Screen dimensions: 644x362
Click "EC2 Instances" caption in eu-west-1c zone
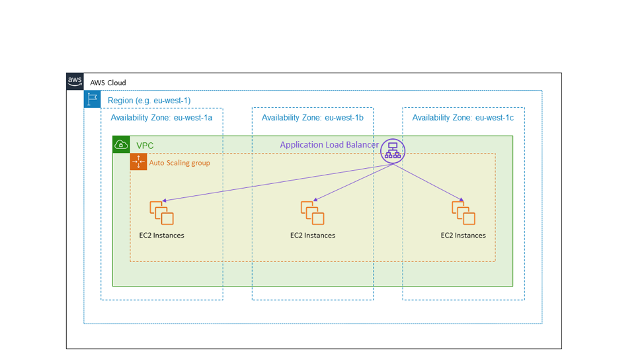click(463, 236)
